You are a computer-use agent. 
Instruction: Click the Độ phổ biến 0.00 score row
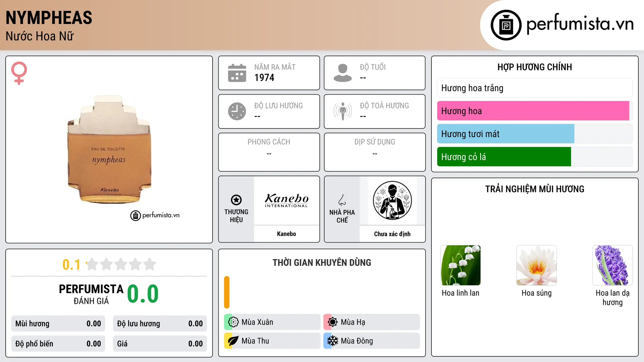tap(58, 344)
